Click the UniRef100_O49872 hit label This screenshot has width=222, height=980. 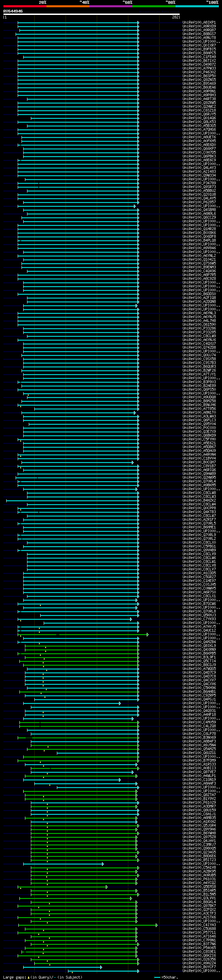pyautogui.click(x=199, y=64)
